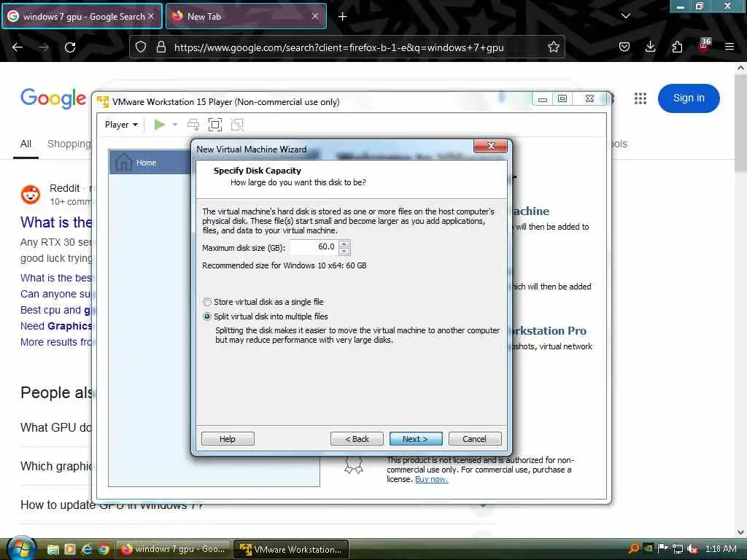The height and width of the screenshot is (560, 747).
Task: Open the 'What is the' Reddit result
Action: pos(56,222)
